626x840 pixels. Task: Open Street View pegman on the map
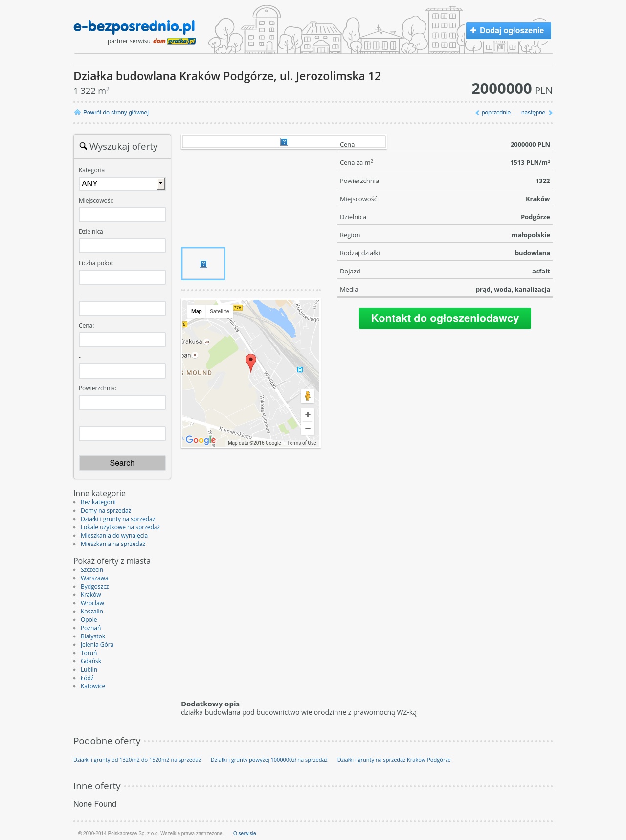click(x=308, y=396)
